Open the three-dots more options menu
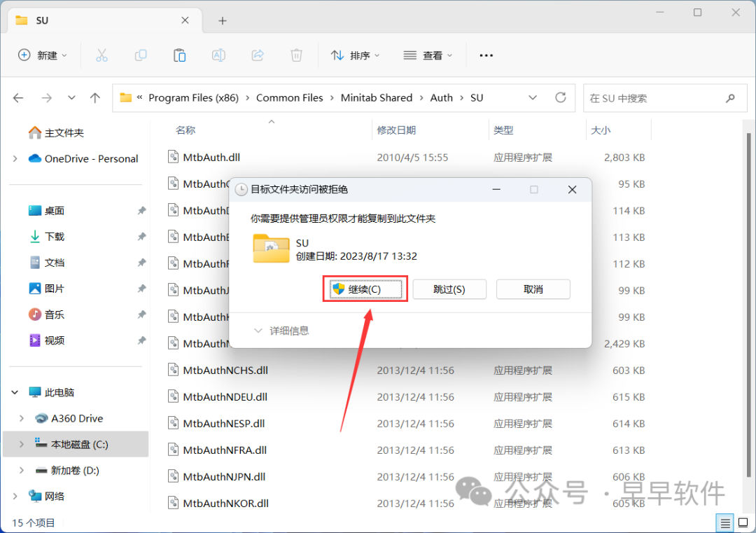Viewport: 756px width, 533px height. (x=486, y=55)
